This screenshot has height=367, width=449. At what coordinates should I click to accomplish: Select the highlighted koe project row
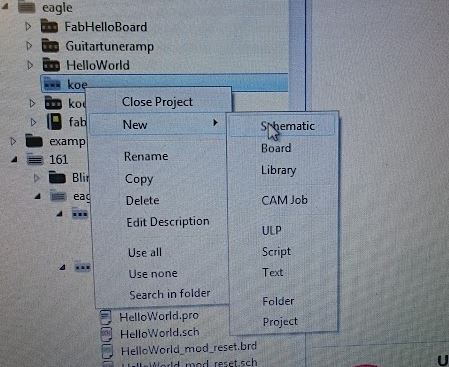click(x=164, y=83)
